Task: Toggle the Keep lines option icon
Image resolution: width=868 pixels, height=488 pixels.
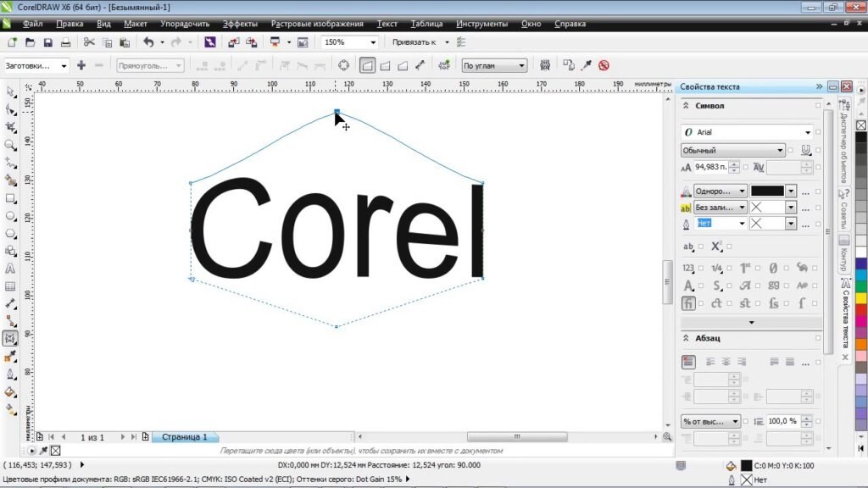Action: 545,65
